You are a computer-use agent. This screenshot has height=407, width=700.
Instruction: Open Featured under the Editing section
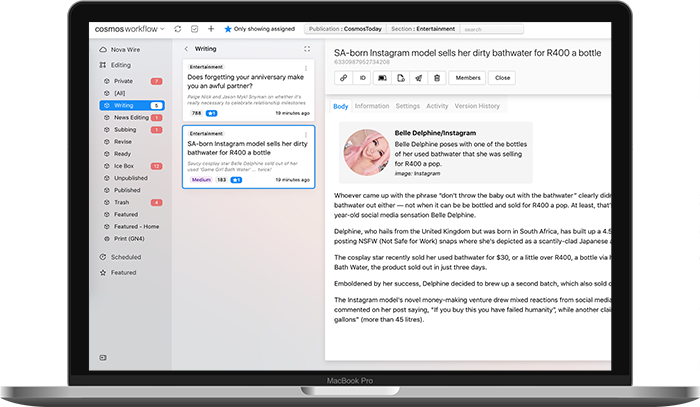point(133,214)
